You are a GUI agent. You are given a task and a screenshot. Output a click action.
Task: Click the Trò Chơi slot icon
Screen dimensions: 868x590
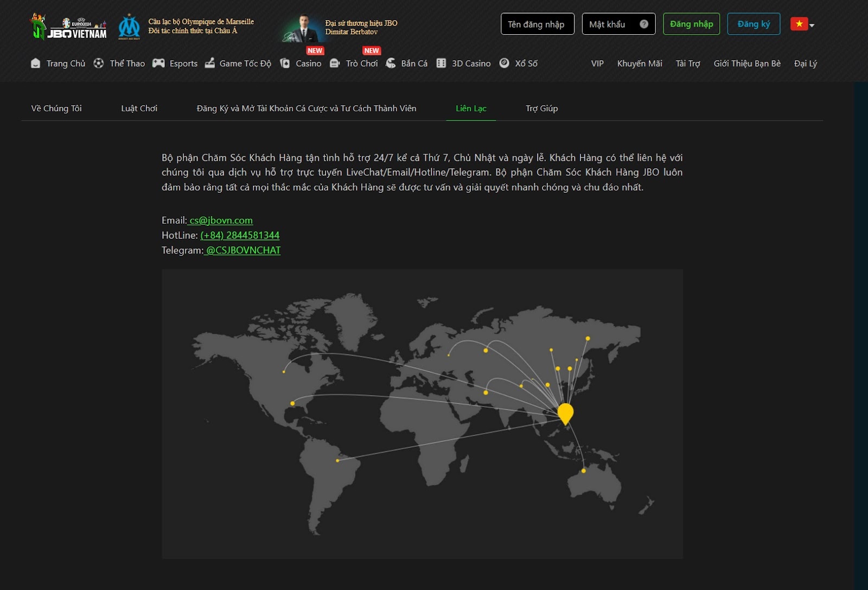point(335,63)
